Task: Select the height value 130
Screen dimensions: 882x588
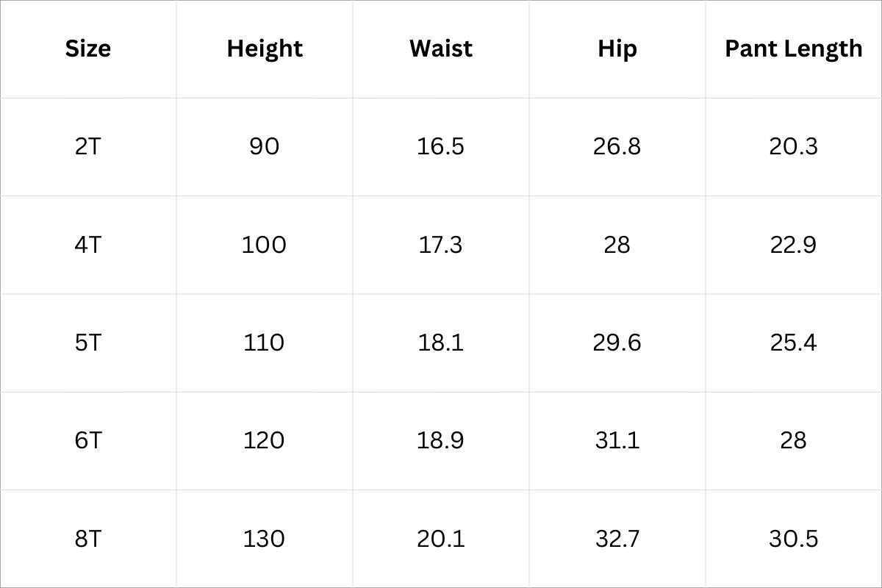Action: pos(265,539)
